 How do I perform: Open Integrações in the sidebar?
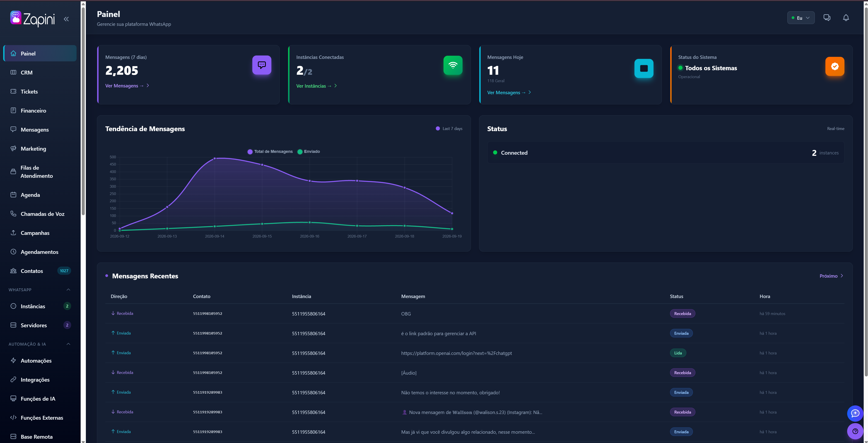coord(40,380)
